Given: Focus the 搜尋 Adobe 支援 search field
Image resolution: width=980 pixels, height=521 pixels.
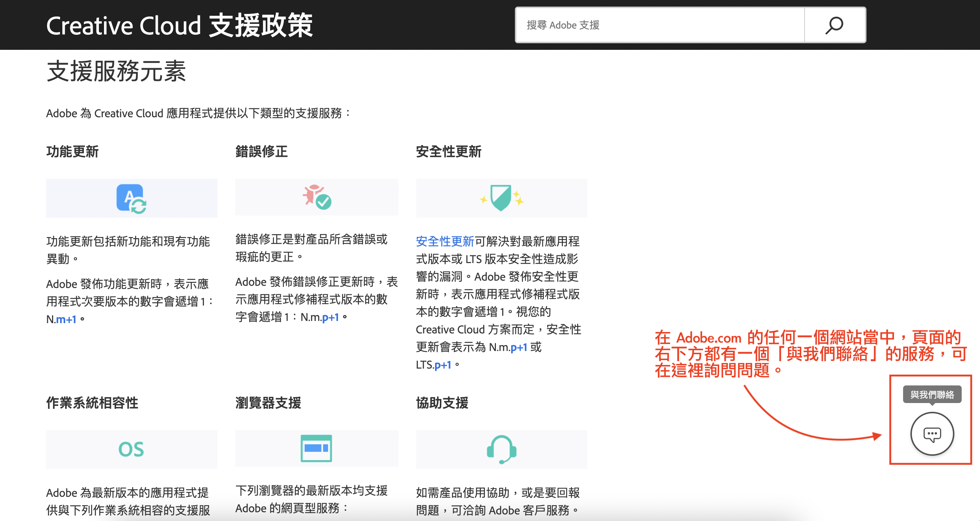Looking at the screenshot, I should [660, 25].
